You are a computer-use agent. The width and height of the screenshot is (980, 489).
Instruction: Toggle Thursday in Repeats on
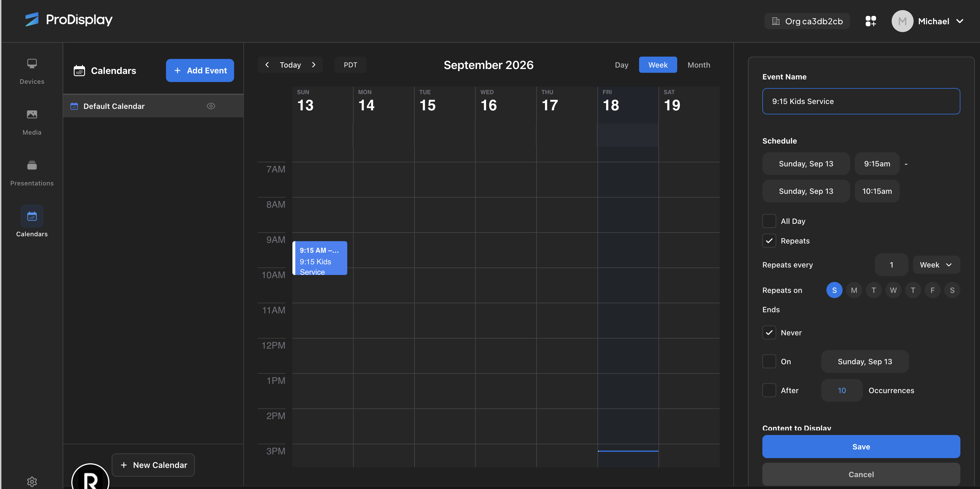click(913, 290)
